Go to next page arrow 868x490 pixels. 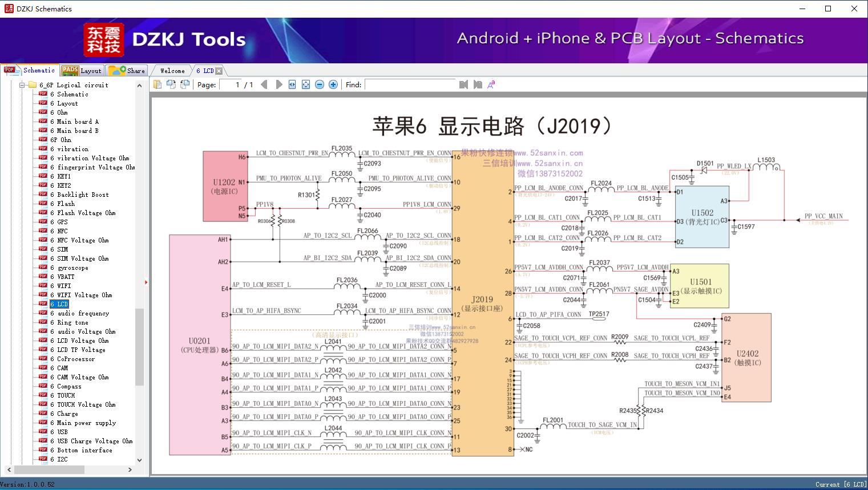(x=278, y=84)
